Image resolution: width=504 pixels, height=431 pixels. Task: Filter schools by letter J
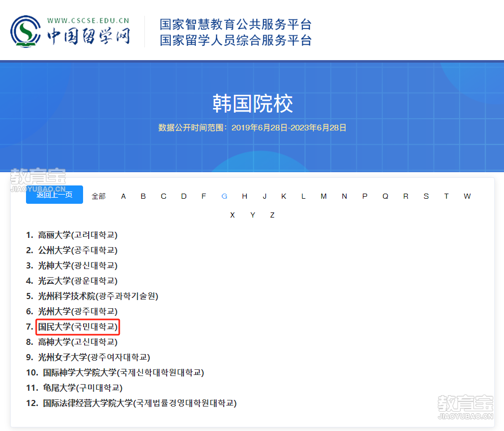point(264,196)
